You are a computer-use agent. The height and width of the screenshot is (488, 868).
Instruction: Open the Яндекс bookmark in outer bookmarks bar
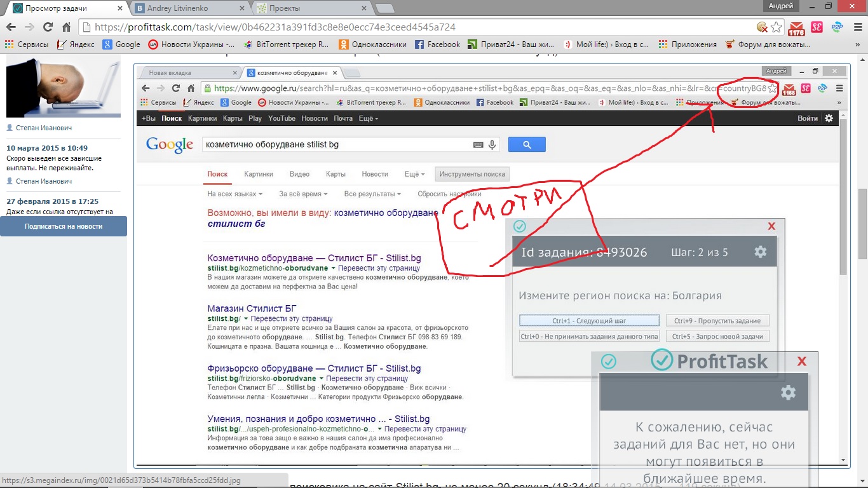point(75,44)
